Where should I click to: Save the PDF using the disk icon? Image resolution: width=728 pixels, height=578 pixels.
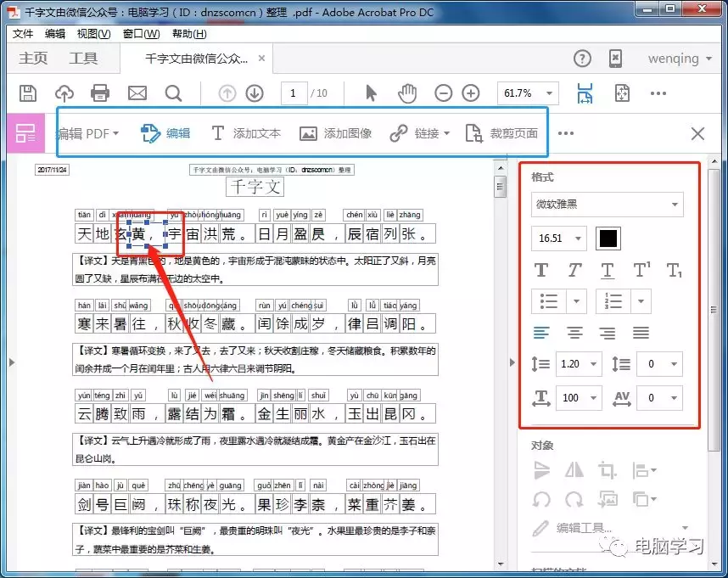tap(27, 93)
